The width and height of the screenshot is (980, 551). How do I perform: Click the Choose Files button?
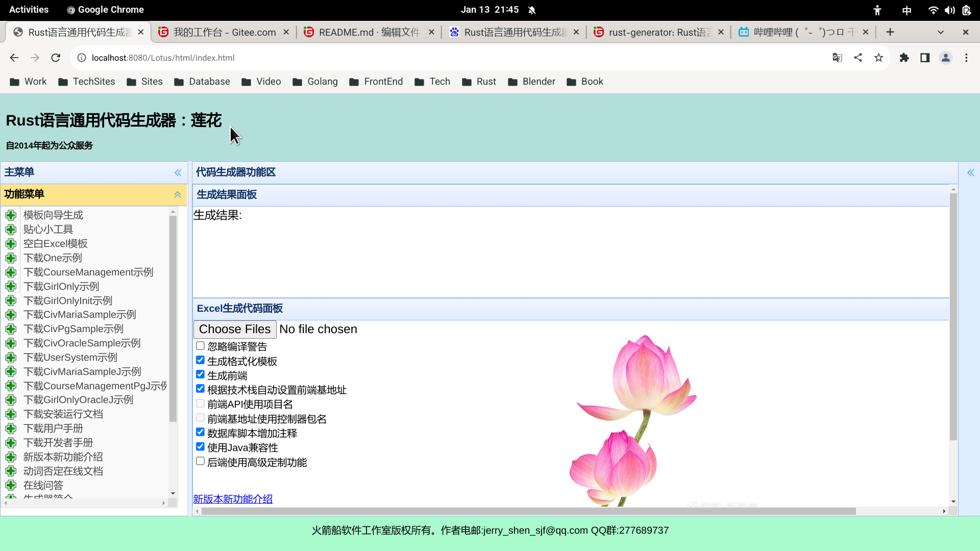coord(234,329)
